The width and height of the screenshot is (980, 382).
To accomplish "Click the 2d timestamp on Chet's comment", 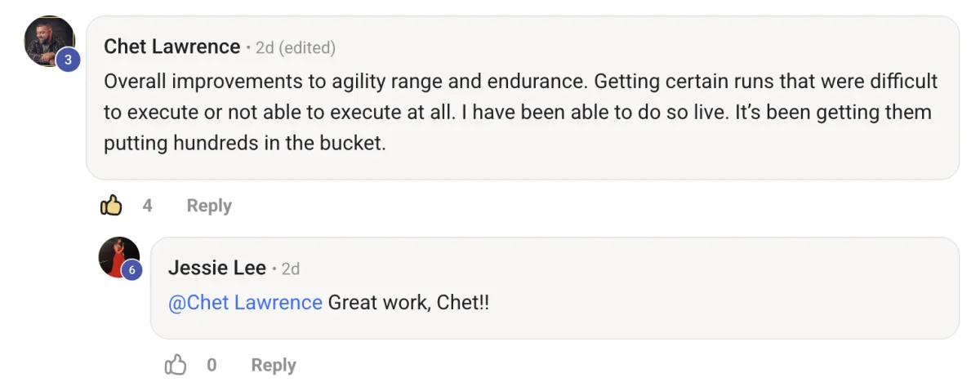I will point(265,47).
